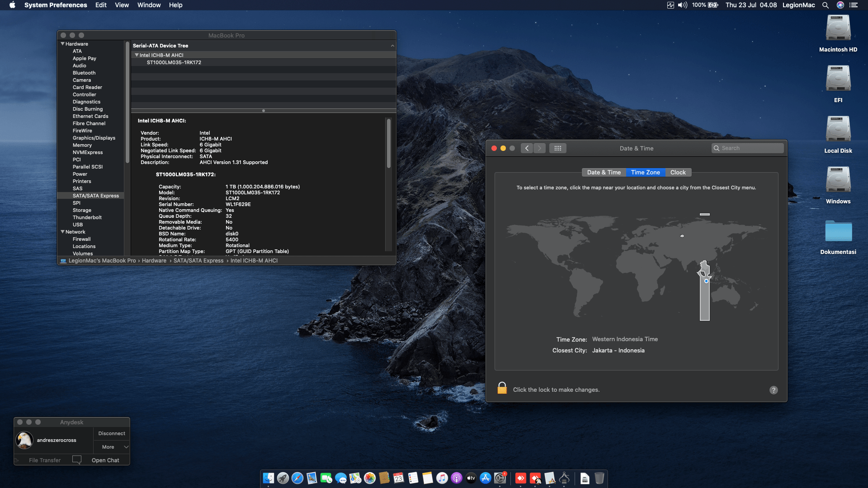Image resolution: width=868 pixels, height=488 pixels.
Task: Collapse Intel ICH8-M AHCI device tree node
Action: 137,55
